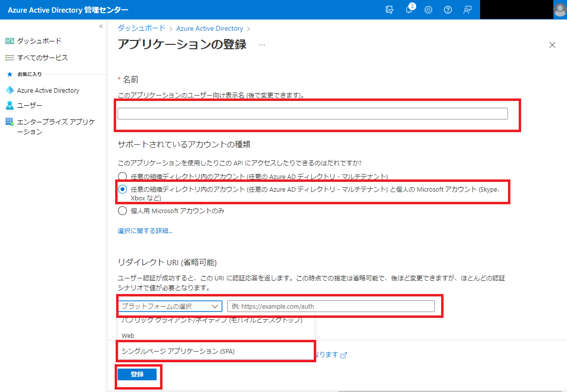
Task: Open the feedback icon in header
Action: [467, 10]
